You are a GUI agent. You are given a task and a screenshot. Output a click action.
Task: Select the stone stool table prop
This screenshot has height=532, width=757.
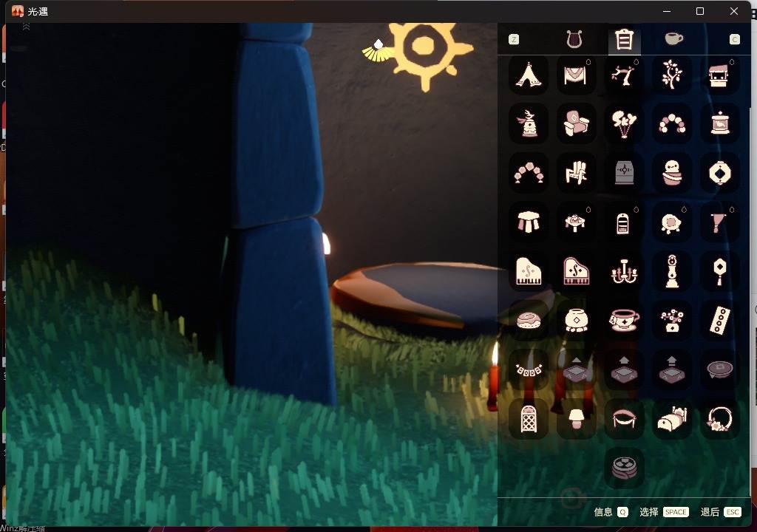click(528, 222)
